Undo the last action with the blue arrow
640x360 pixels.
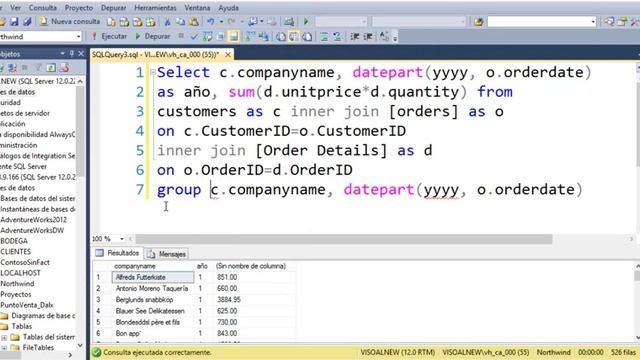tap(211, 21)
